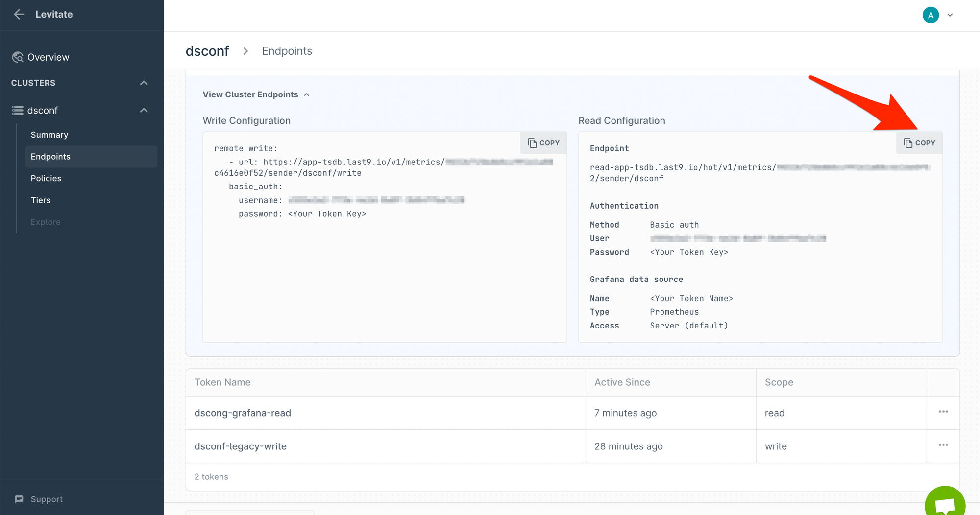Click the '2 tokens' footer text

coord(211,477)
